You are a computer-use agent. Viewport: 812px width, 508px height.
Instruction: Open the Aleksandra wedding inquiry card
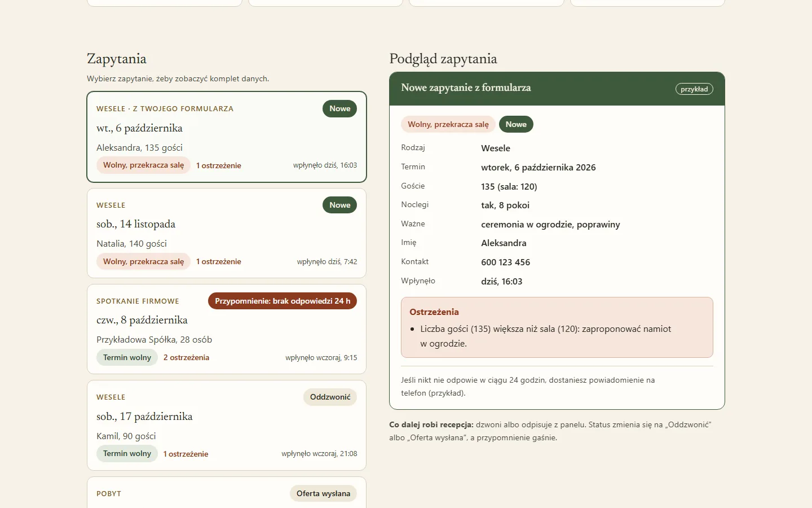tap(227, 137)
